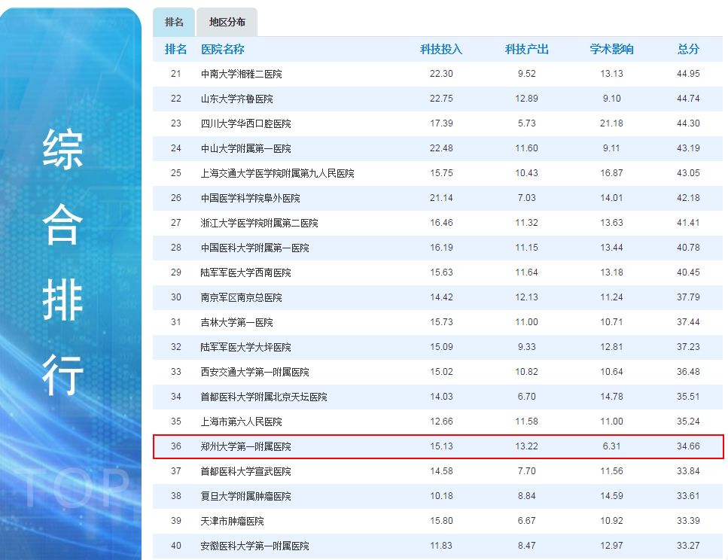The width and height of the screenshot is (728, 560).
Task: Select hospital 中南大学湘雅二医院
Action: (241, 74)
